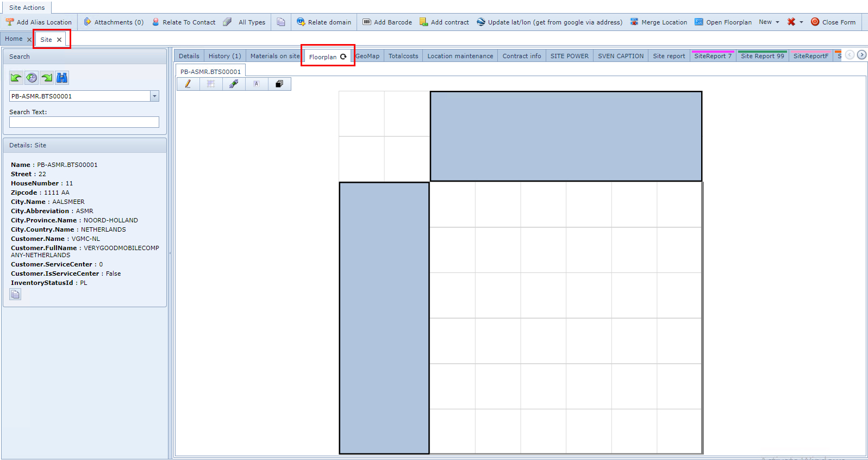Click the Details: Site panel header
This screenshot has height=460, width=868.
[x=85, y=145]
